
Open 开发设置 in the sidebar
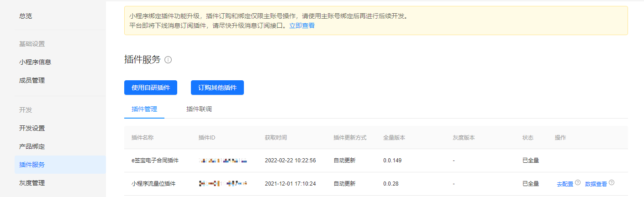click(x=32, y=128)
